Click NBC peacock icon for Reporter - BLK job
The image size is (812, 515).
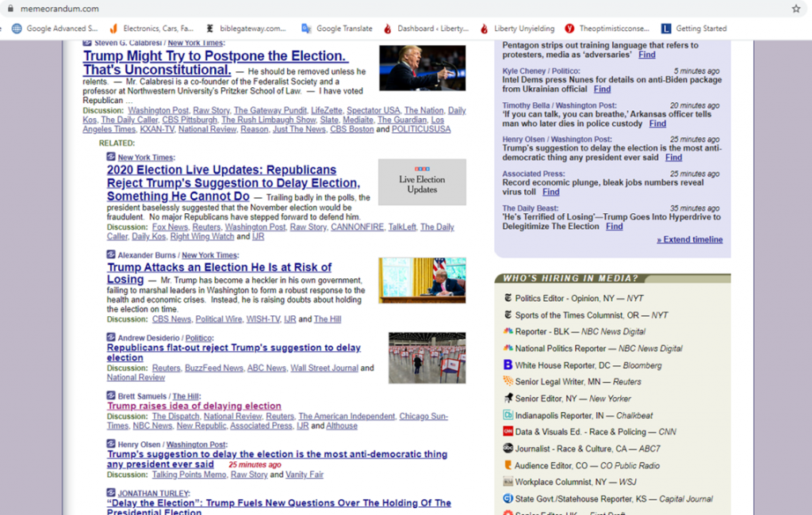coord(508,330)
